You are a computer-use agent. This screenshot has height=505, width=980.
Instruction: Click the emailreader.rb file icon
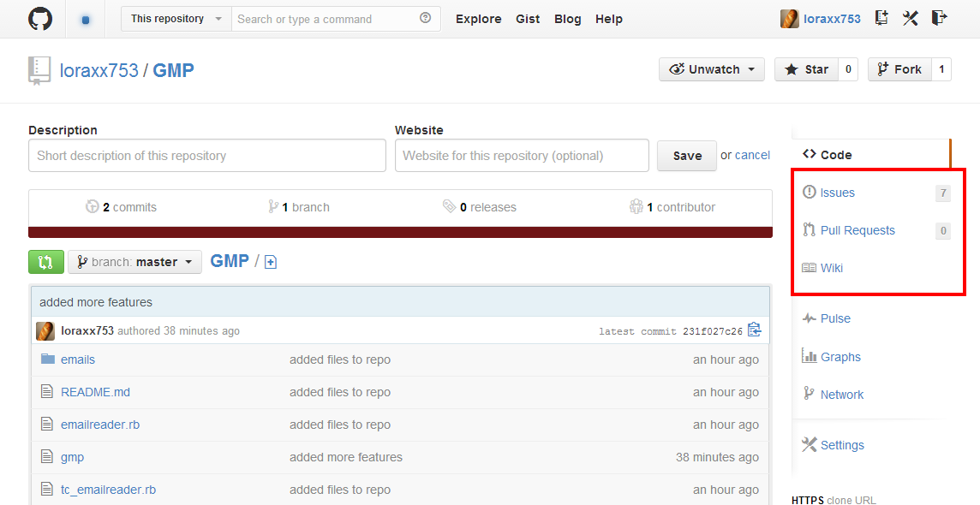point(47,424)
